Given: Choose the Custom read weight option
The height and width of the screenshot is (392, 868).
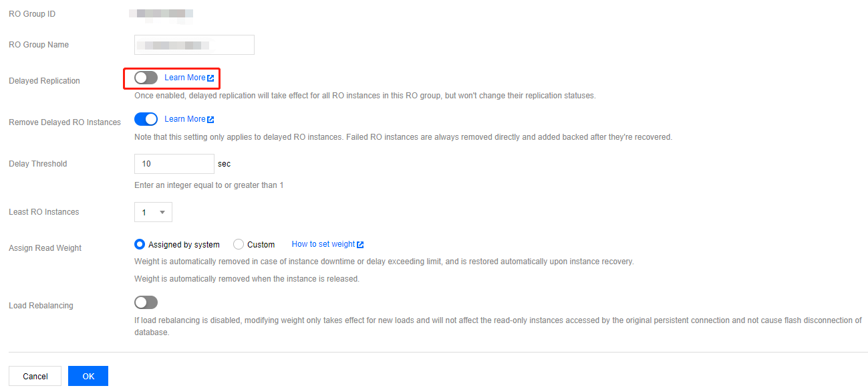Looking at the screenshot, I should pos(239,245).
